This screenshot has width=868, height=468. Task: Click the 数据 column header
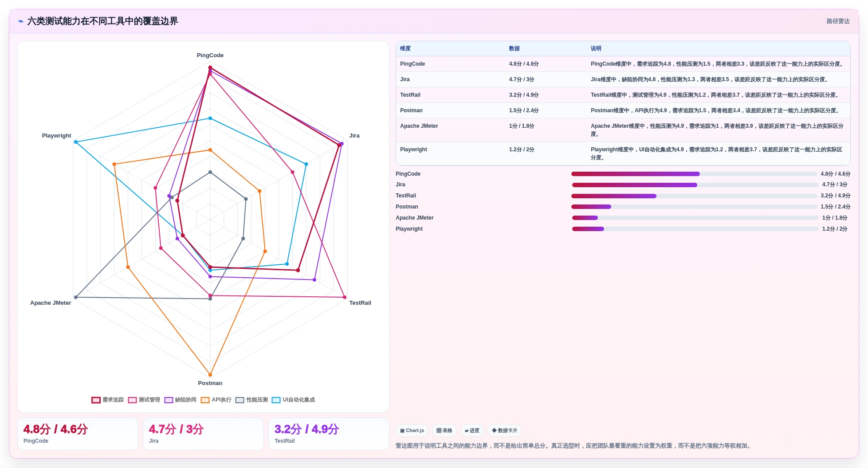[x=514, y=48]
